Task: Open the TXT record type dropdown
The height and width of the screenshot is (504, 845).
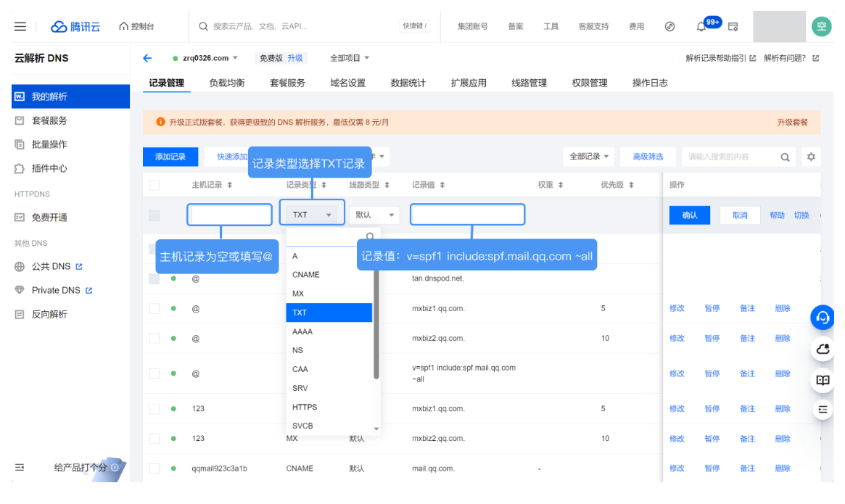Action: (x=311, y=215)
